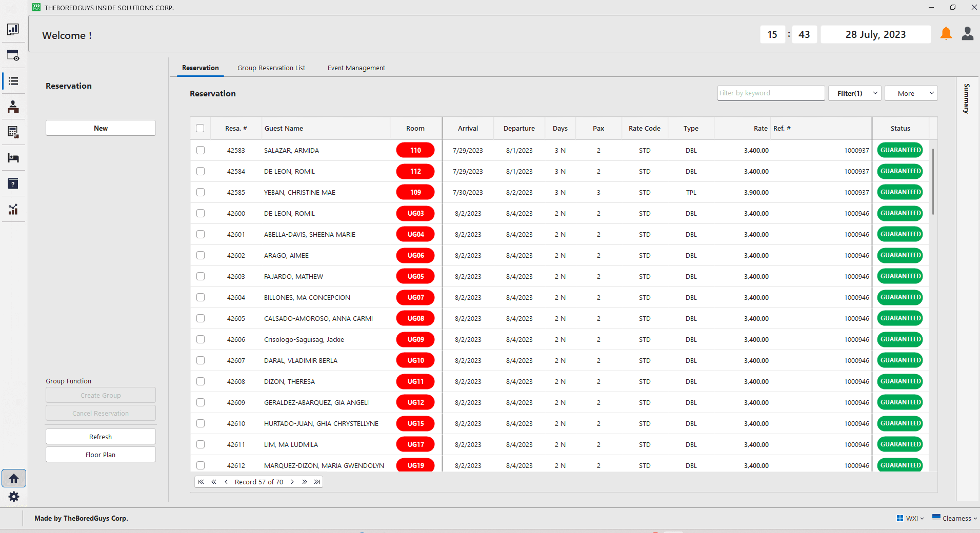The height and width of the screenshot is (533, 980).
Task: Open the calculator billing icon in sidebar
Action: click(13, 132)
